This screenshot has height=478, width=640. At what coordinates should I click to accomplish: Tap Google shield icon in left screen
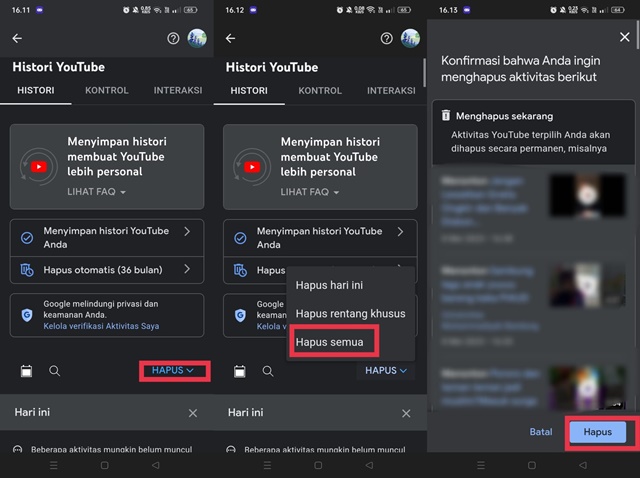click(27, 315)
